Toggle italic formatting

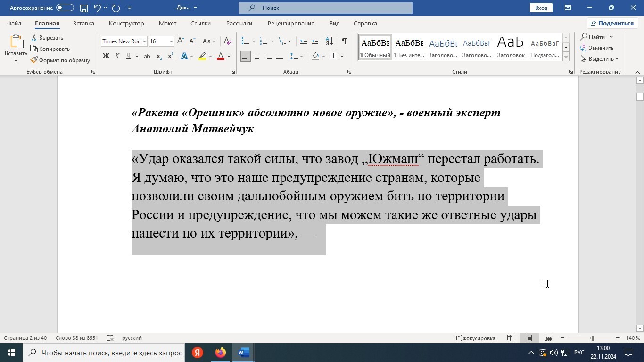[x=117, y=56]
